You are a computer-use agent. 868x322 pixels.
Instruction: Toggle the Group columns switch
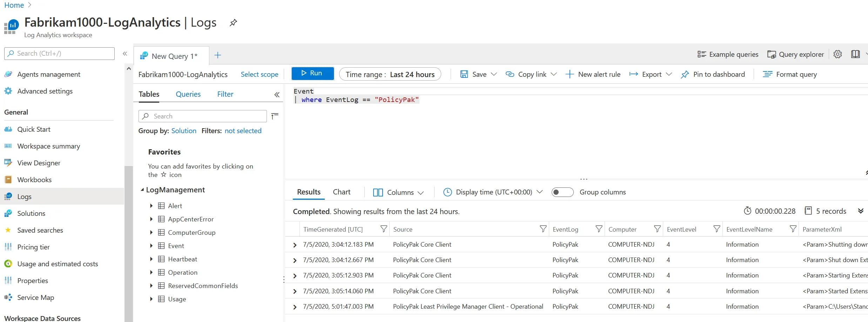[562, 192]
